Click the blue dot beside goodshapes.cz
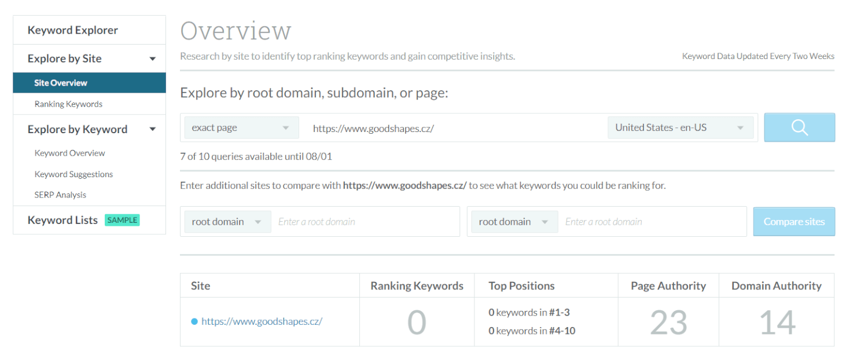 [194, 322]
